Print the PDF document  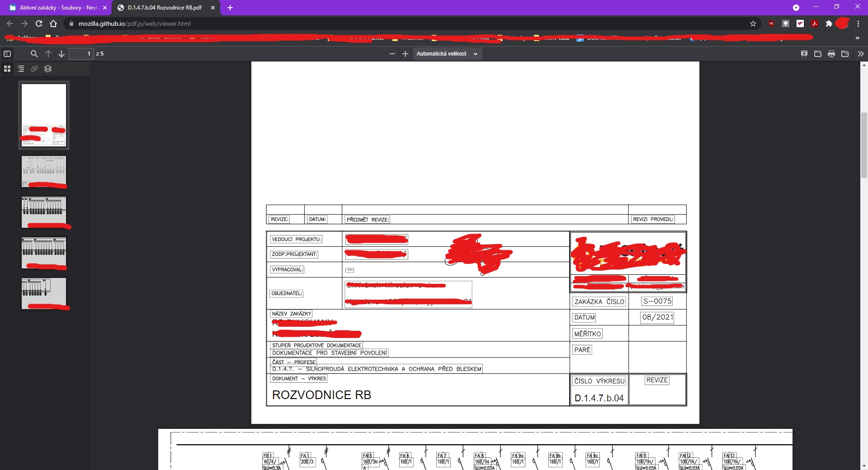tap(831, 54)
